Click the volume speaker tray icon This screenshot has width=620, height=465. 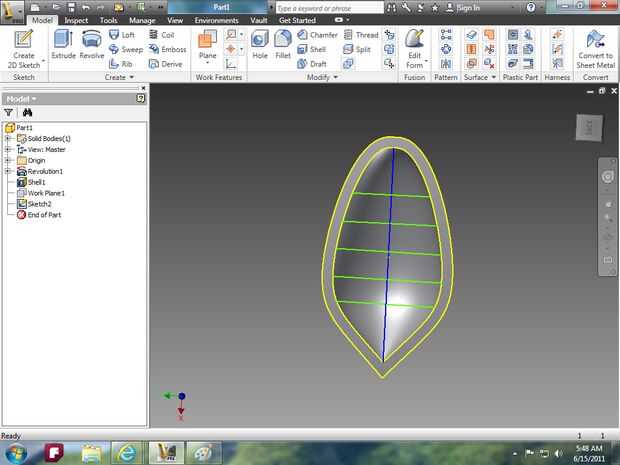pyautogui.click(x=558, y=453)
